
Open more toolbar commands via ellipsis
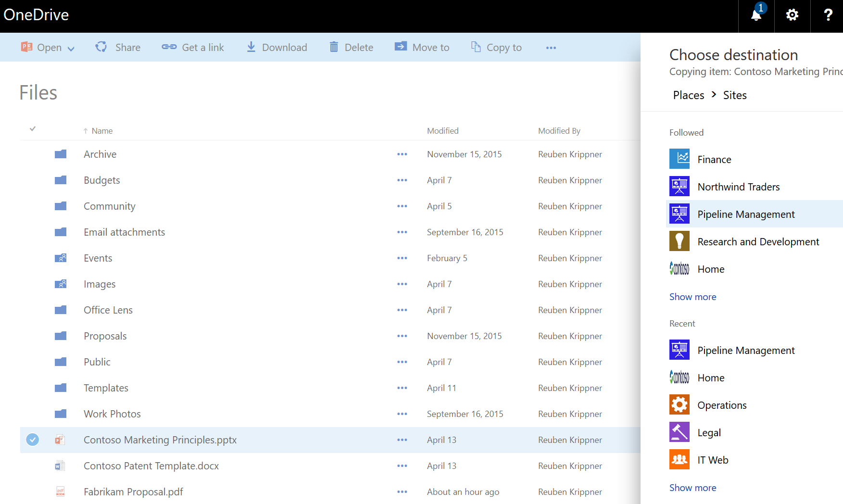(551, 47)
